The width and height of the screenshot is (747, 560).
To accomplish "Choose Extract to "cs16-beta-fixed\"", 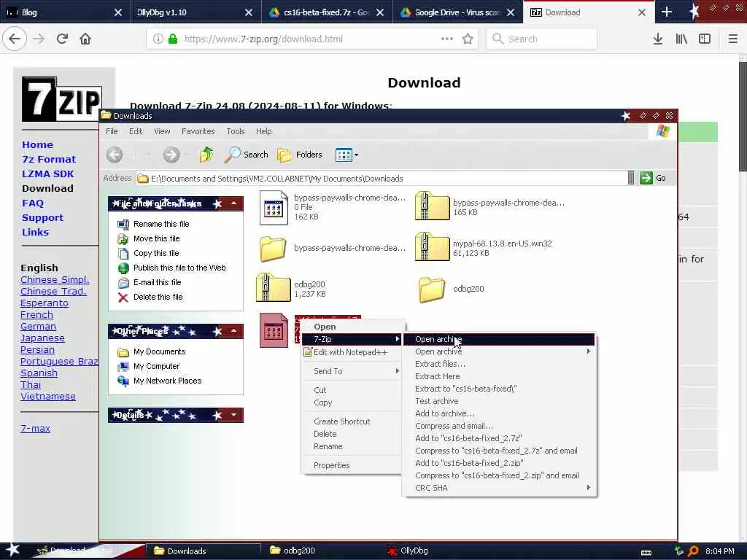I will pyautogui.click(x=466, y=389).
